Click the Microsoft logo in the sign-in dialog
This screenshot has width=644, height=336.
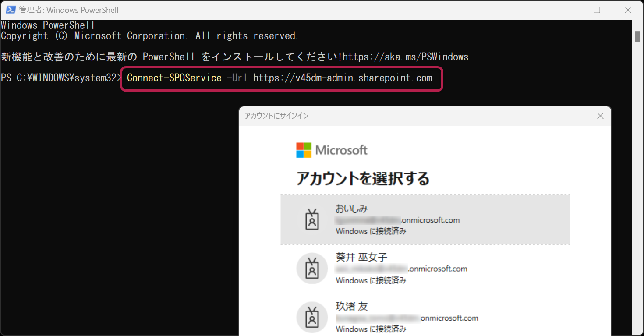pyautogui.click(x=332, y=150)
